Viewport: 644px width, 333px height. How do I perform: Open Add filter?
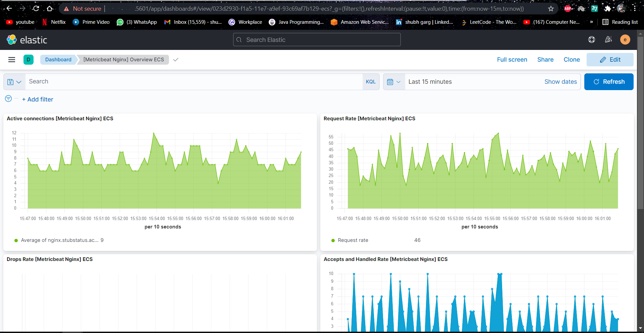click(37, 99)
